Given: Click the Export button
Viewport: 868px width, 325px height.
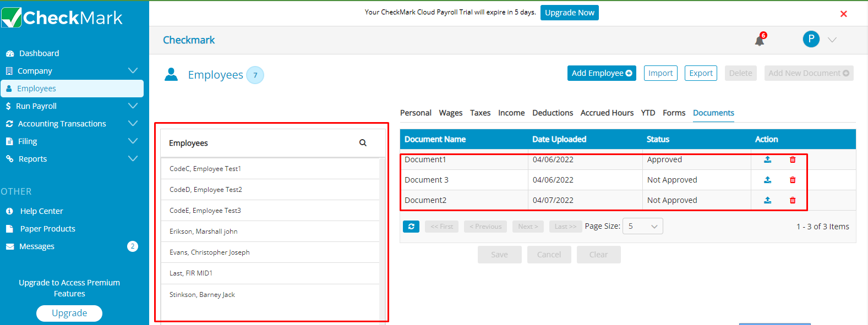Looking at the screenshot, I should pyautogui.click(x=701, y=73).
